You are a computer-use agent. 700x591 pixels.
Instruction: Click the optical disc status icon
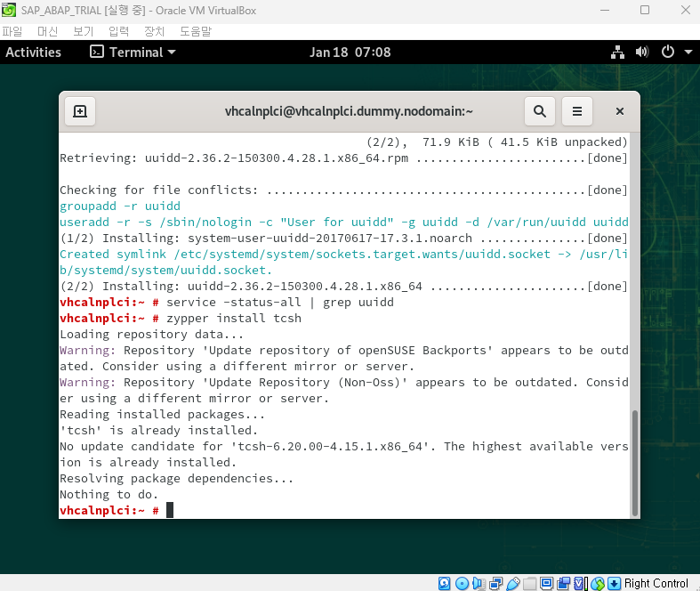(462, 583)
